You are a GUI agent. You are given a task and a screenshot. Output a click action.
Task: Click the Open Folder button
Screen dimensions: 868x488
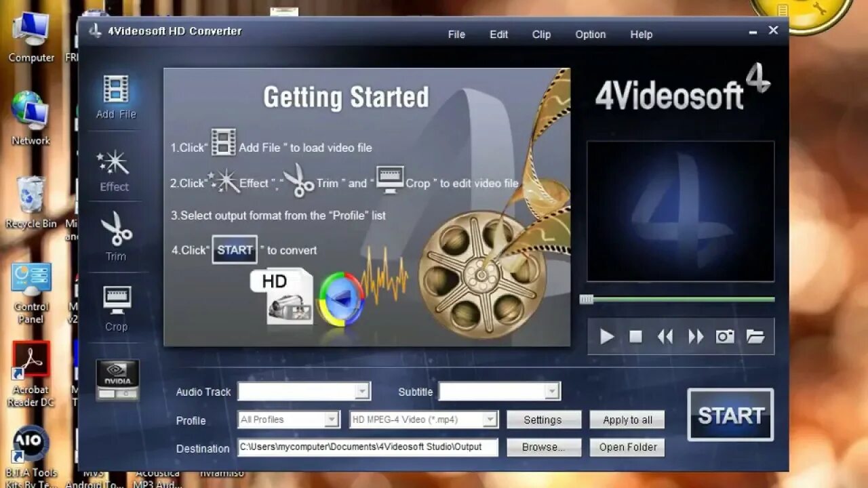pyautogui.click(x=627, y=447)
